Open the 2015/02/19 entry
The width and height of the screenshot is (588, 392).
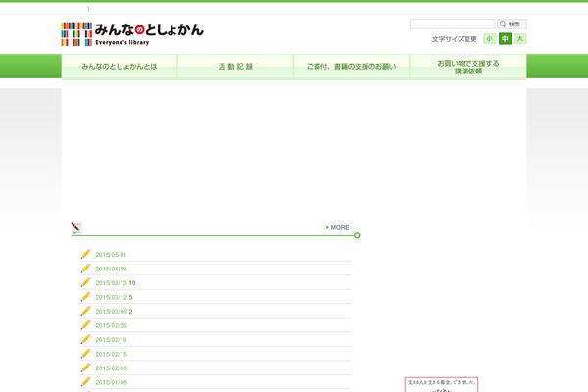[111, 340]
